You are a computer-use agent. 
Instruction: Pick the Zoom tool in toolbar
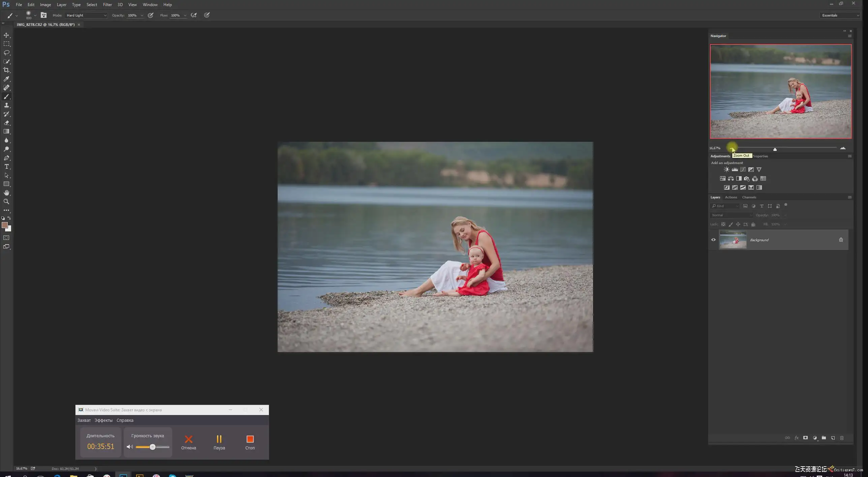[6, 201]
